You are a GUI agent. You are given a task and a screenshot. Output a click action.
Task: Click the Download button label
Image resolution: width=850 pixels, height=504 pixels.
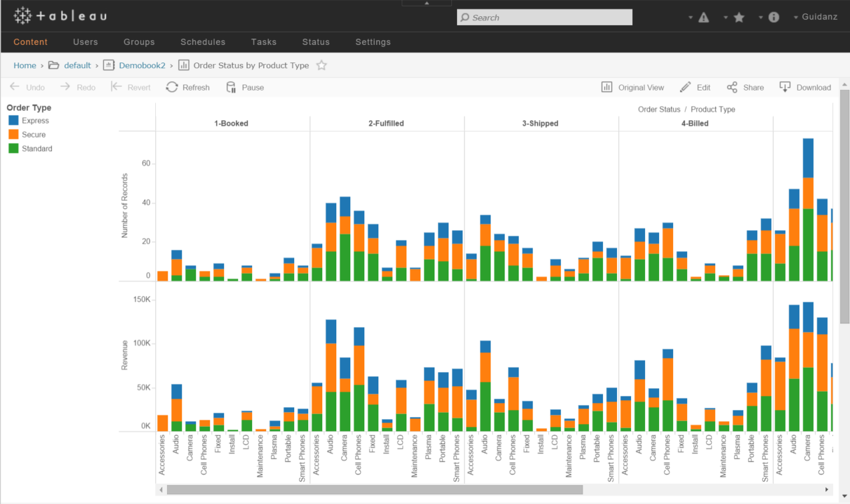[814, 88]
